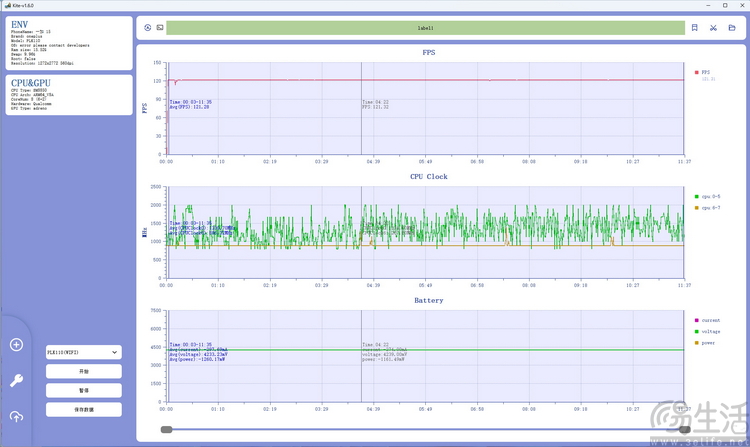Viewport: 750px width, 447px height.
Task: Hide the current series in Battery chart
Action: click(709, 320)
